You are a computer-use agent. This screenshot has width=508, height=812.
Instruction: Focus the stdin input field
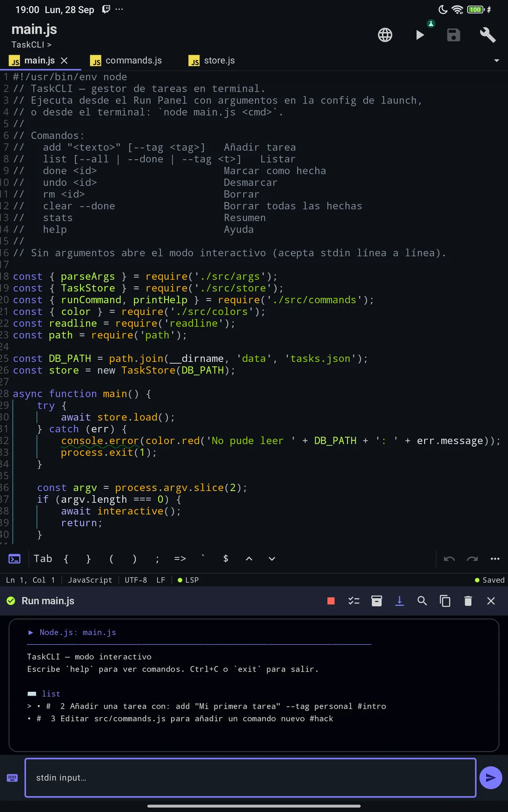tap(250, 778)
